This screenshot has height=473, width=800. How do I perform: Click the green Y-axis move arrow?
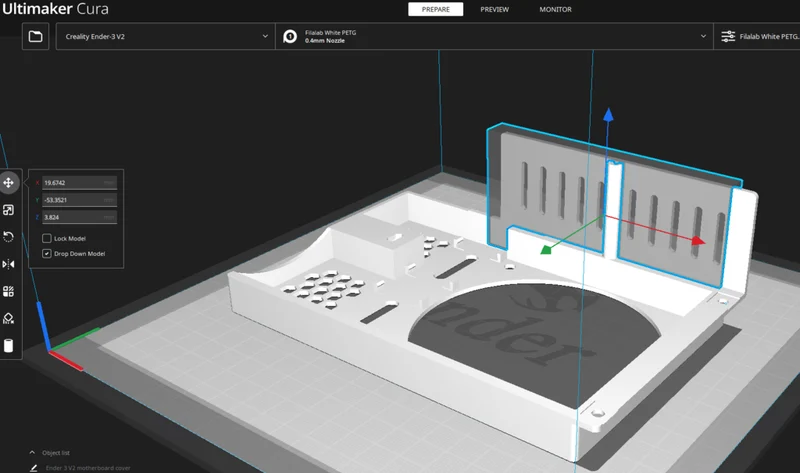point(546,249)
